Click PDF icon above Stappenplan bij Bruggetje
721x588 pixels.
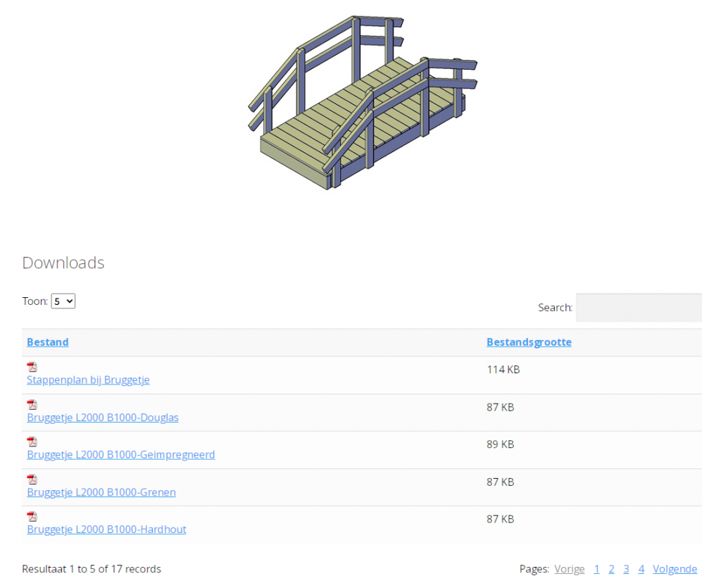(32, 367)
